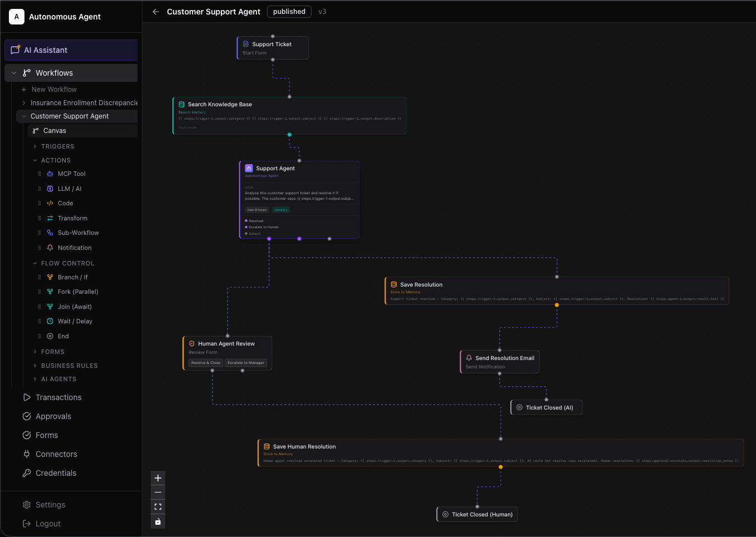
Task: Click the Human Agent Review shield icon
Action: (192, 343)
